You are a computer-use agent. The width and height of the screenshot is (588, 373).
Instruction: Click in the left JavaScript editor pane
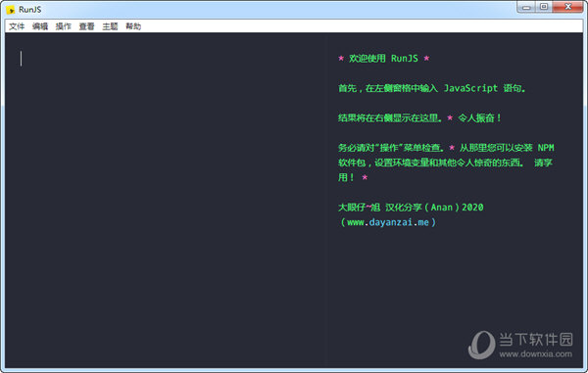click(x=165, y=199)
